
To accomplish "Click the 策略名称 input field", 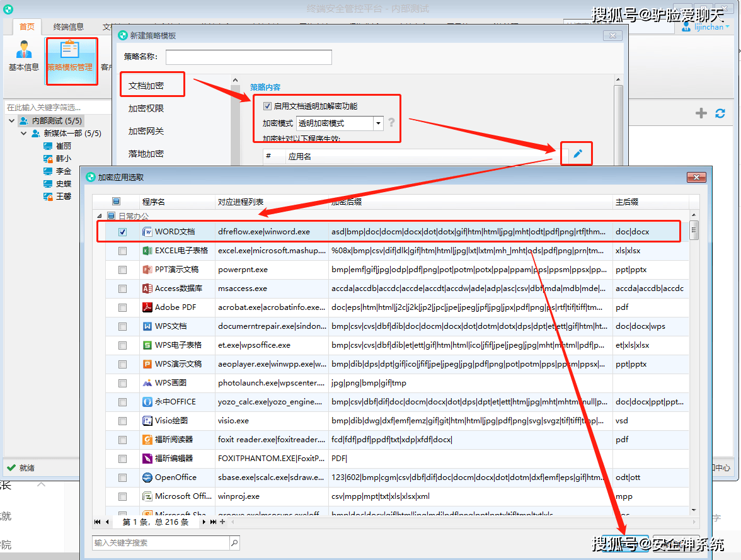I will coord(248,57).
